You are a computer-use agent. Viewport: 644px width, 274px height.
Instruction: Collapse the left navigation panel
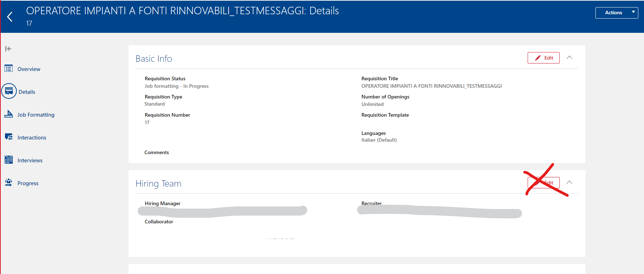tap(8, 49)
